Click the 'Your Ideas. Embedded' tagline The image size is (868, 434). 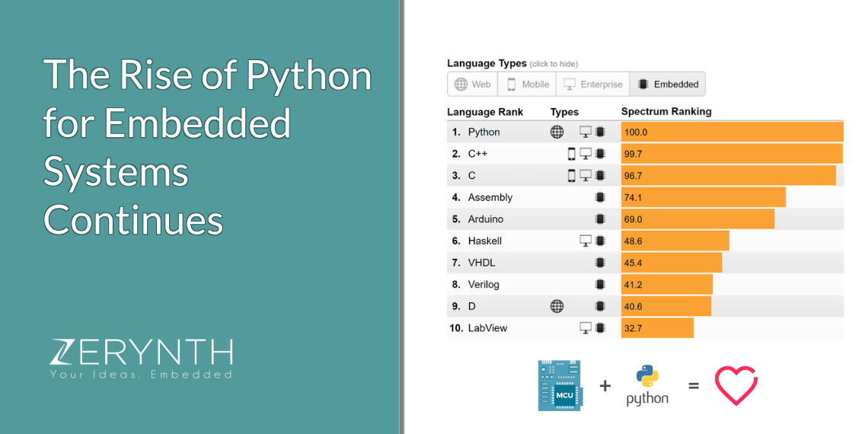click(x=141, y=375)
